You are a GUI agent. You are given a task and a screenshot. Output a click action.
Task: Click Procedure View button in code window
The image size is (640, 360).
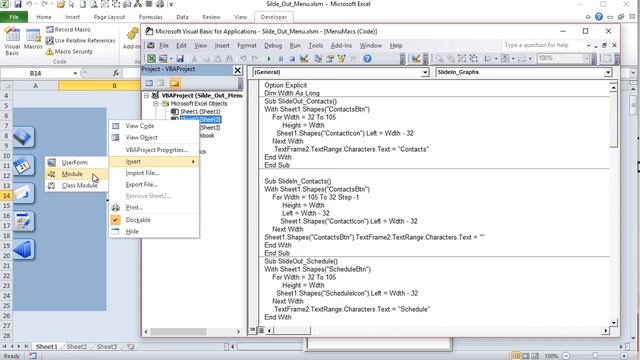click(x=253, y=330)
